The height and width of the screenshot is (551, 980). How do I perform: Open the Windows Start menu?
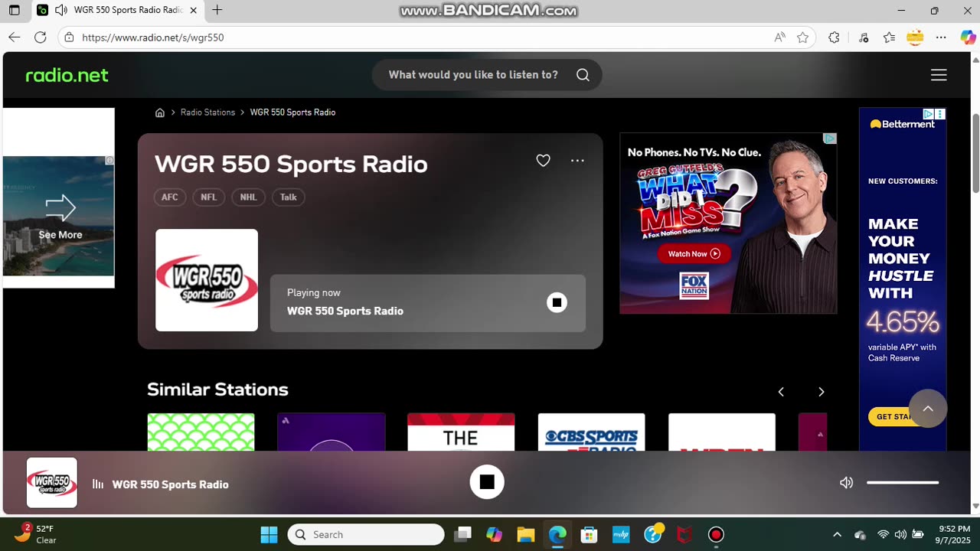269,534
